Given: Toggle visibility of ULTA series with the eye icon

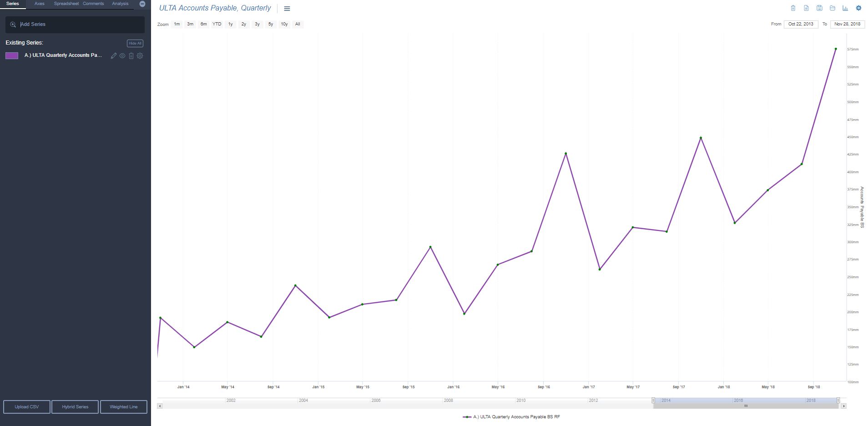Looking at the screenshot, I should tap(122, 55).
